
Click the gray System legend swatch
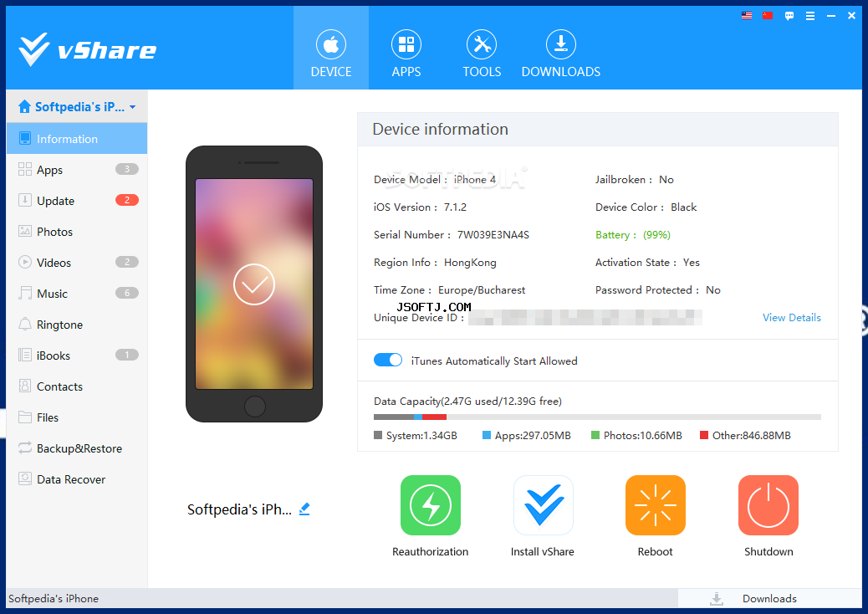[x=378, y=435]
